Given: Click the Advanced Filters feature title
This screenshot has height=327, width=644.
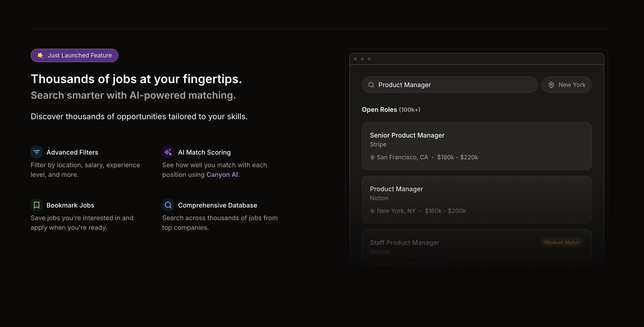Looking at the screenshot, I should tap(72, 152).
